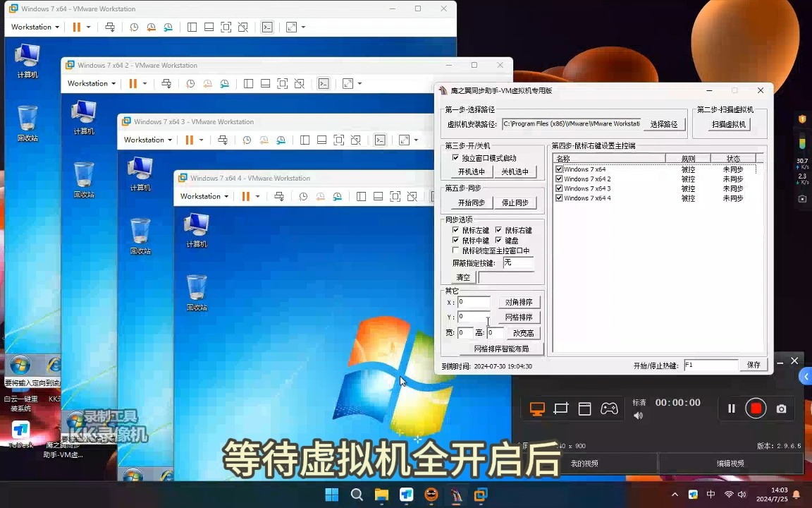Open 我的视频 tab in recorder
The height and width of the screenshot is (508, 812).
[584, 464]
